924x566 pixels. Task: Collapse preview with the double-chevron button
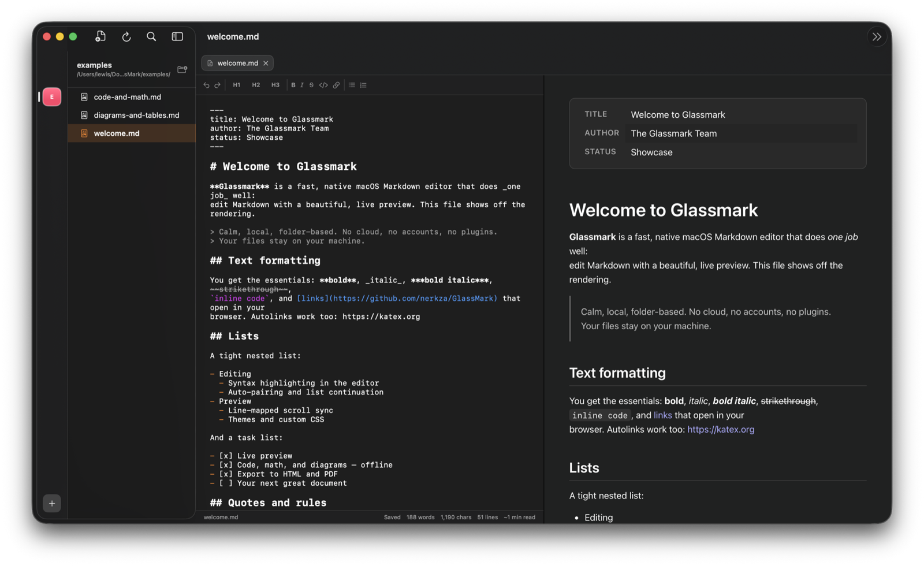pyautogui.click(x=877, y=37)
